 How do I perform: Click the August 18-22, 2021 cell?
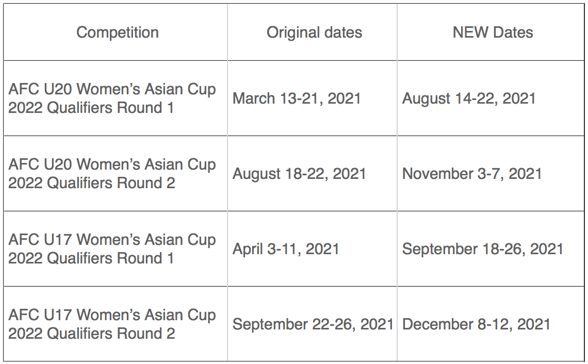312,174
